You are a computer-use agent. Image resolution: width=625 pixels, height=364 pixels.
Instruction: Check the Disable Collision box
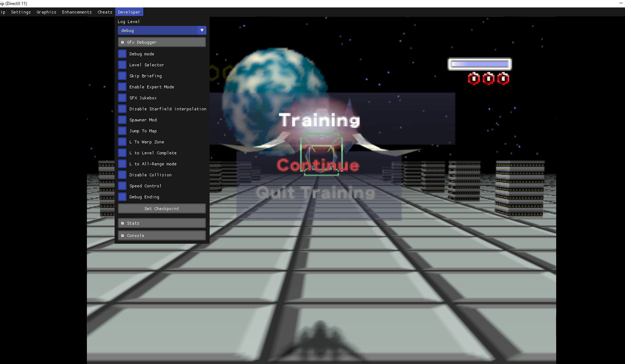click(x=122, y=175)
